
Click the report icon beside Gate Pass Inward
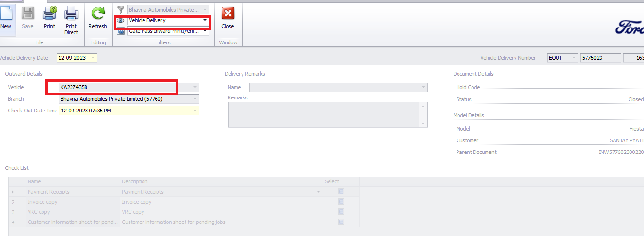coord(121,31)
